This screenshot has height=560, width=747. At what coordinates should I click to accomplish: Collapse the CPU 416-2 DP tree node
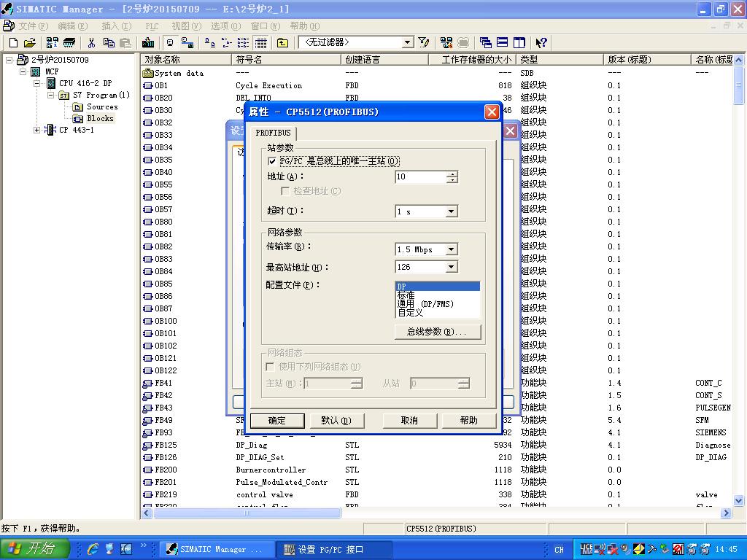point(36,83)
